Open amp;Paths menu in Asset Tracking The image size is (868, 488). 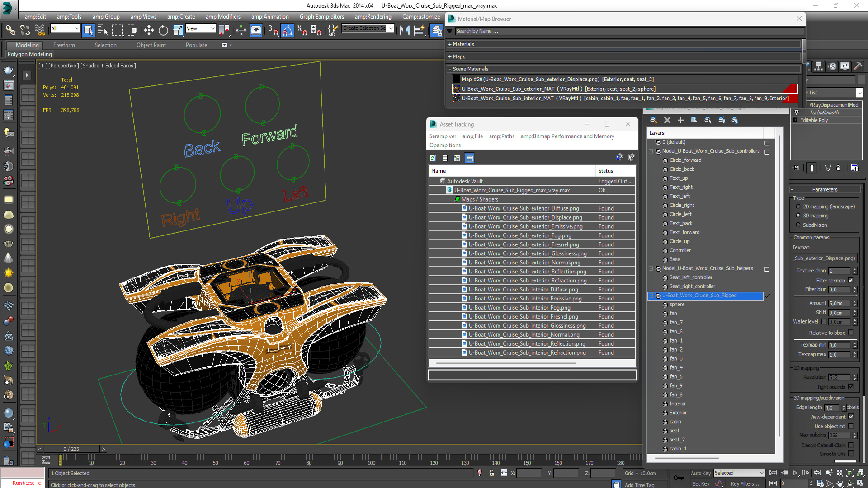(502, 136)
